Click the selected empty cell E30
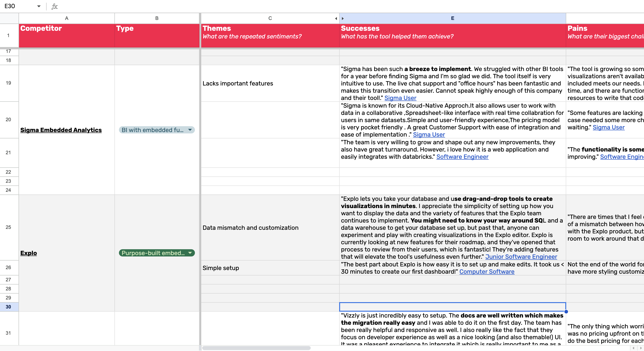 (x=452, y=307)
